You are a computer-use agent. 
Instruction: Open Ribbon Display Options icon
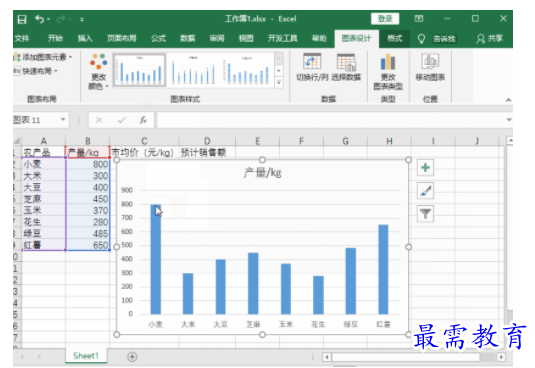[x=419, y=19]
